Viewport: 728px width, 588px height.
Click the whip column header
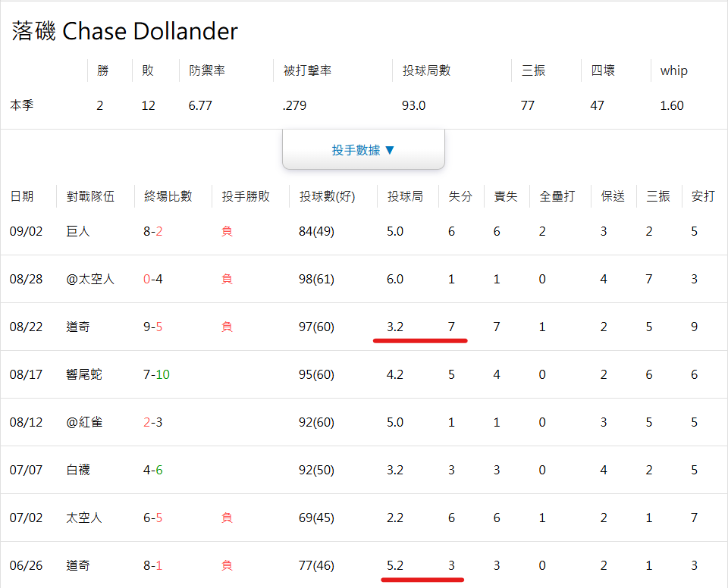[673, 70]
